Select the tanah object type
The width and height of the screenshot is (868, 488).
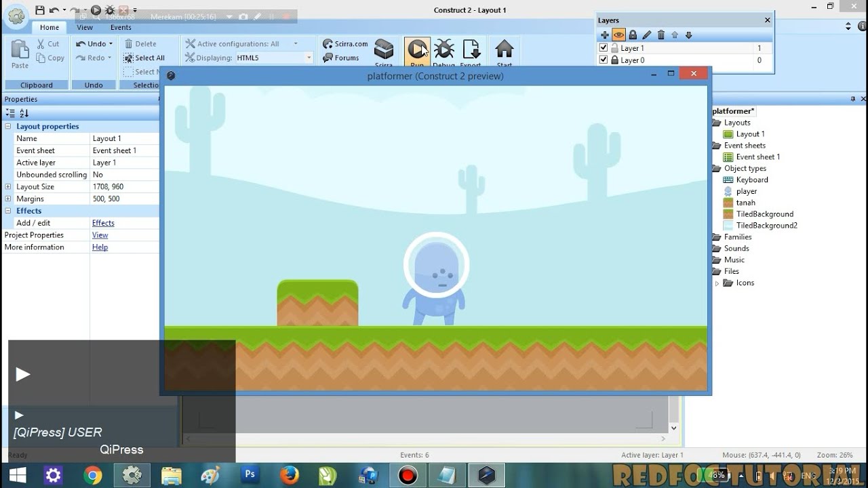click(739, 203)
